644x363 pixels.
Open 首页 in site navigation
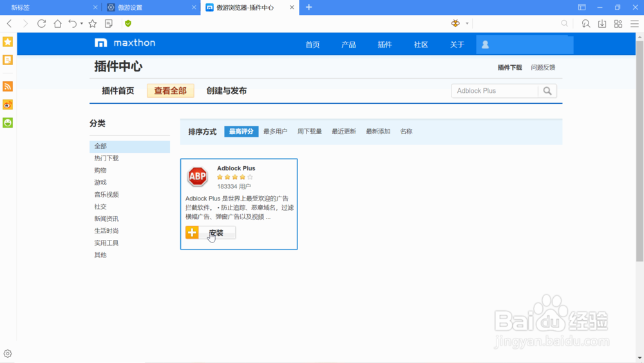click(312, 44)
